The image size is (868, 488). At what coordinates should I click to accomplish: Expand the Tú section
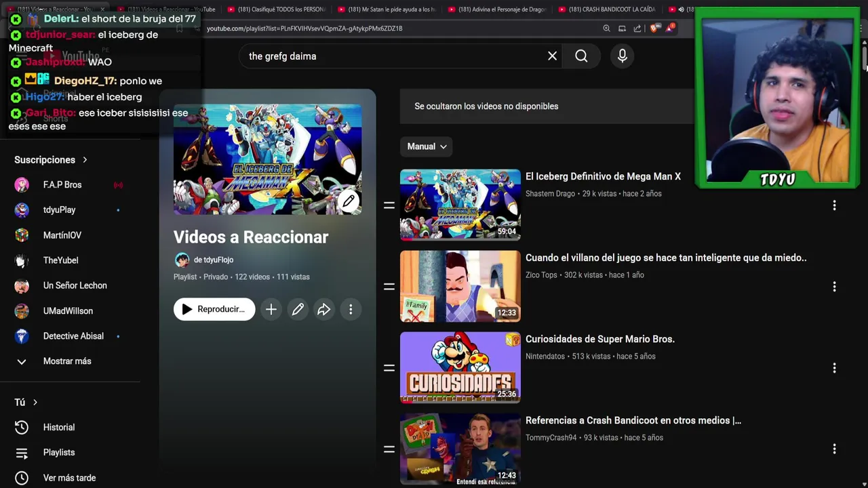point(26,403)
